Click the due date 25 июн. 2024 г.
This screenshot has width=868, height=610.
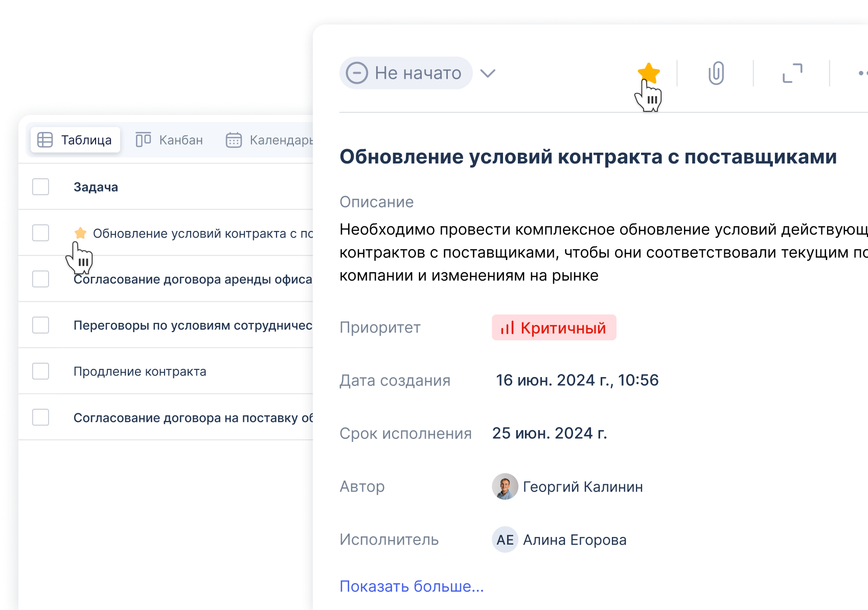tap(549, 433)
